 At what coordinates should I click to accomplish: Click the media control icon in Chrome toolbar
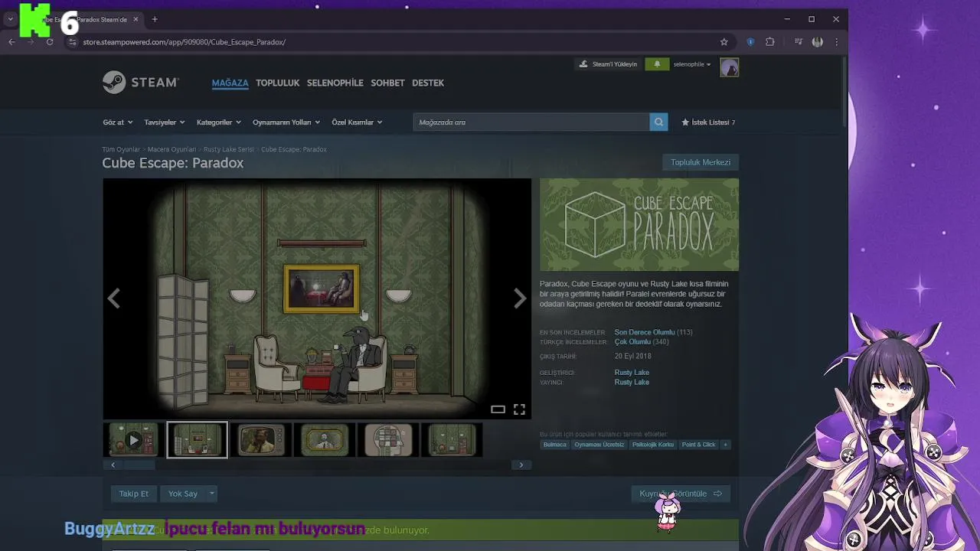pos(799,42)
